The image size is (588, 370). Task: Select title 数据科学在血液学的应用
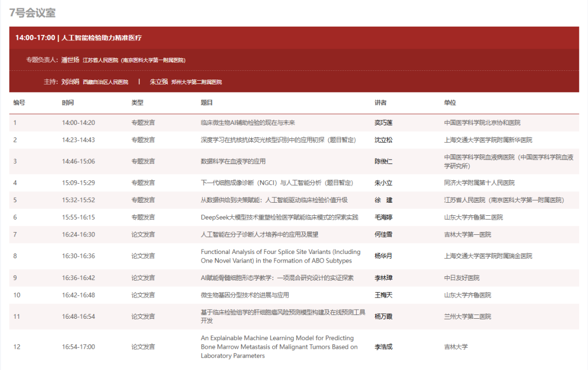233,161
